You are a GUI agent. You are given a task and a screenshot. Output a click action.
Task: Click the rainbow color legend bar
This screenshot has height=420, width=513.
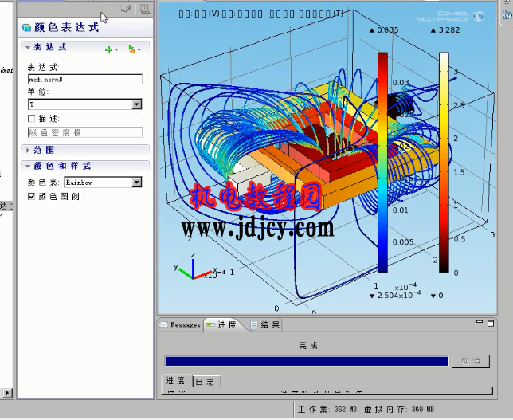click(382, 162)
